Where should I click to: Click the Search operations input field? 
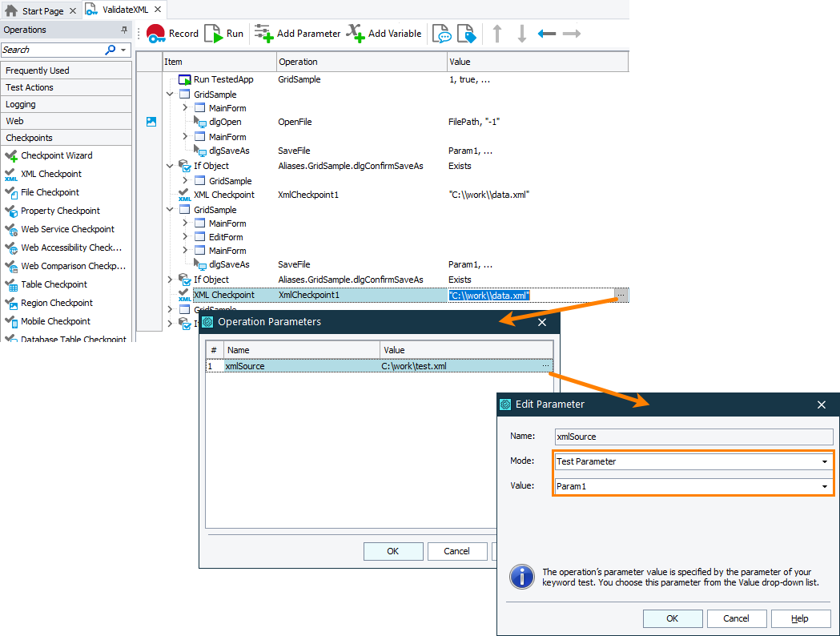pyautogui.click(x=52, y=50)
